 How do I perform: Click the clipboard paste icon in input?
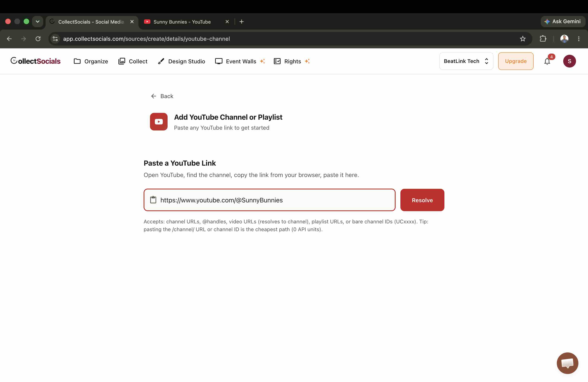pyautogui.click(x=153, y=200)
